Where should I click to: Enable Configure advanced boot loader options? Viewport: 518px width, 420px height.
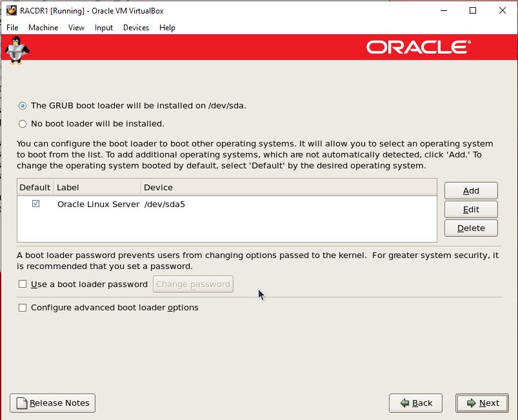pos(23,308)
